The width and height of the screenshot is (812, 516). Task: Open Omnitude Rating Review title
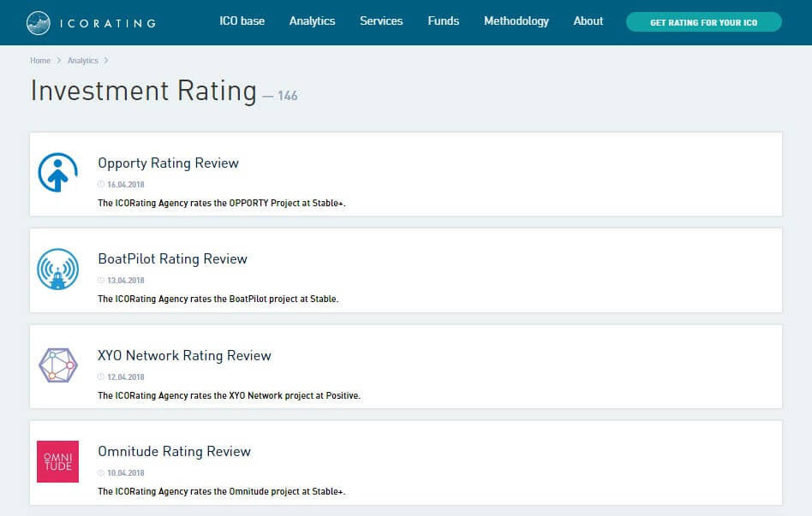[174, 451]
